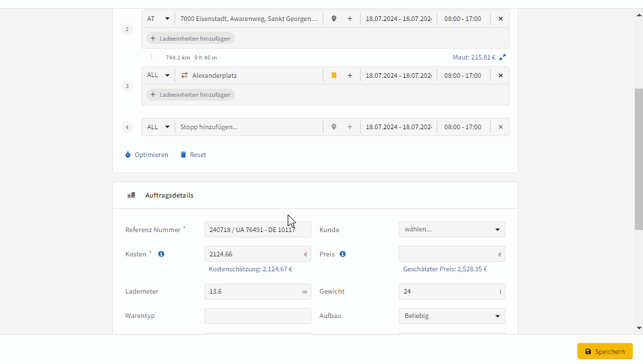Click the map pin icon in Eisenstadt stop row
Image resolution: width=643 pixels, height=364 pixels.
pyautogui.click(x=334, y=19)
